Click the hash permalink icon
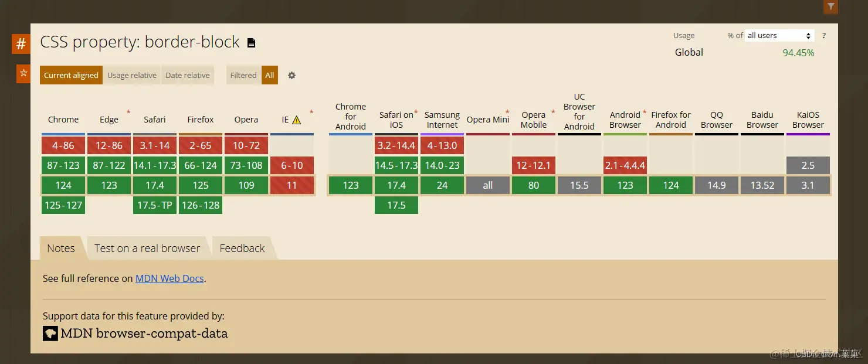 tap(21, 44)
